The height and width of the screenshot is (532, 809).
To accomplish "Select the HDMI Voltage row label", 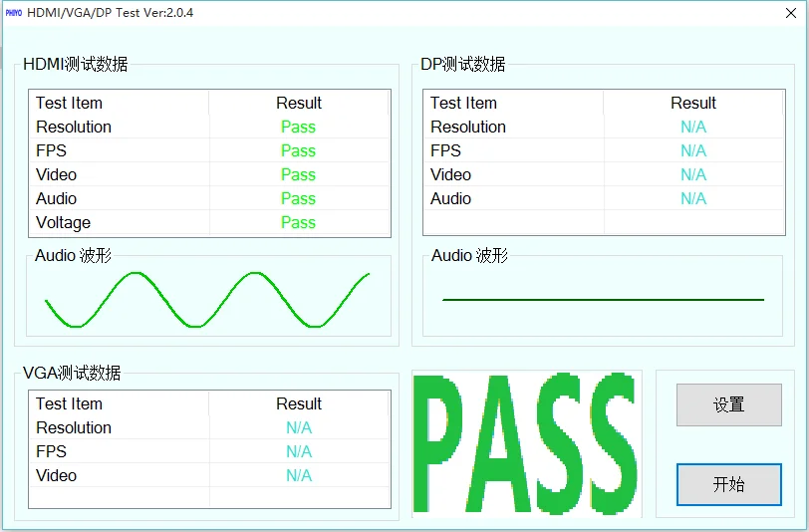I will [x=63, y=222].
